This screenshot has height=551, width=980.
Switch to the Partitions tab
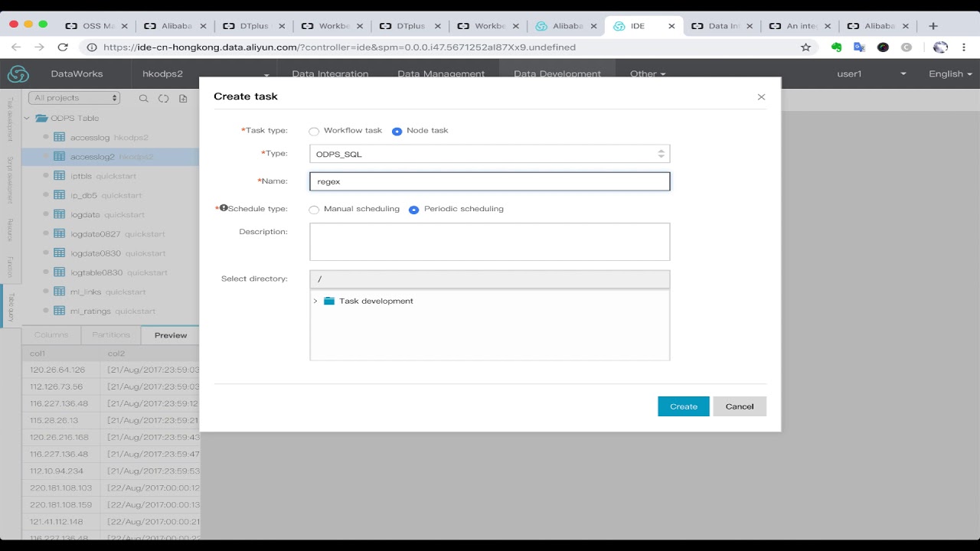111,335
